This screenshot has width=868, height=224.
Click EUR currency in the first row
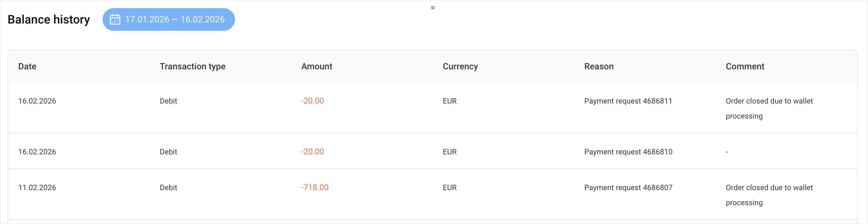pos(449,101)
